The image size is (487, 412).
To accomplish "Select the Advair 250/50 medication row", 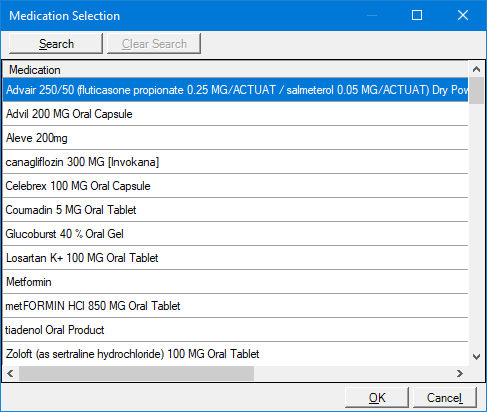I will click(235, 90).
